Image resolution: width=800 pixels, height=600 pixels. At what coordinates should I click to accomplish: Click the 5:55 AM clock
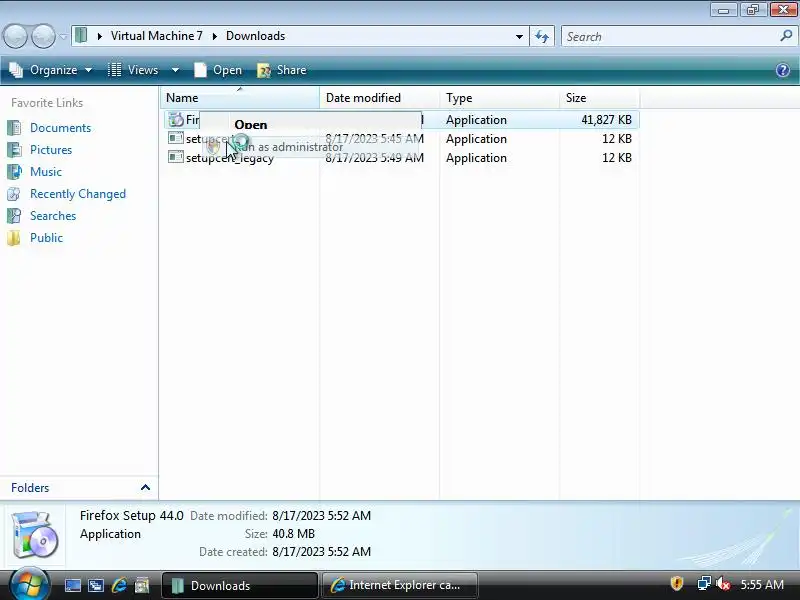pyautogui.click(x=762, y=585)
